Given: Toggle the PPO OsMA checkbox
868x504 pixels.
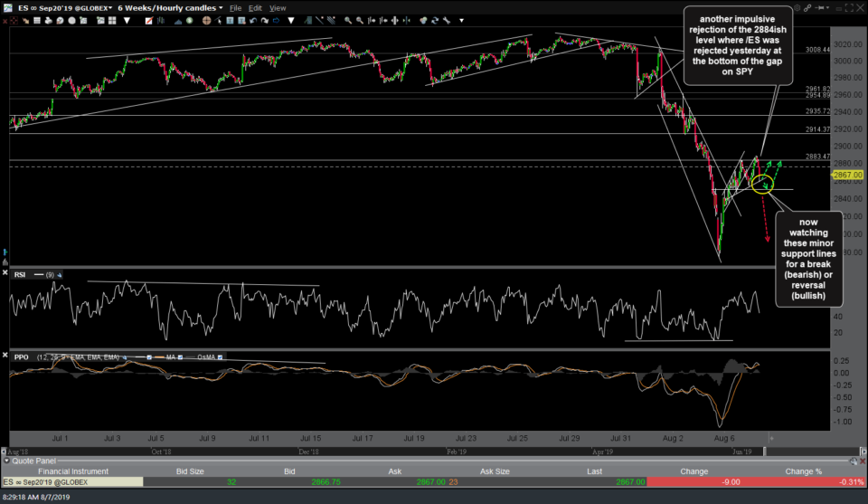Looking at the screenshot, I should click(x=221, y=357).
